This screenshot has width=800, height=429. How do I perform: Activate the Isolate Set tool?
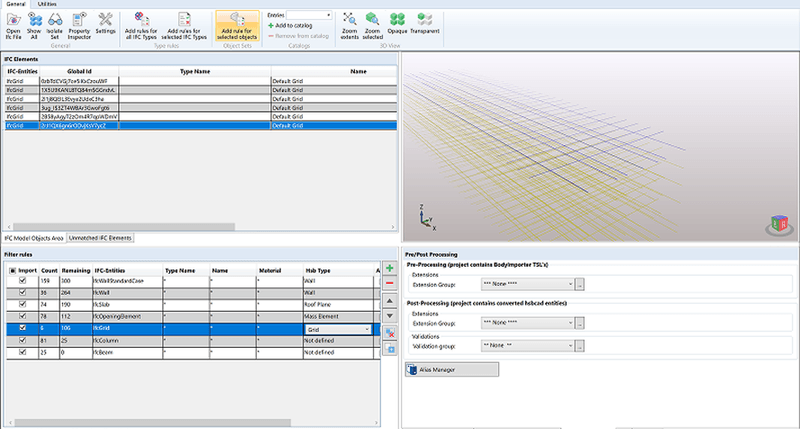55,26
